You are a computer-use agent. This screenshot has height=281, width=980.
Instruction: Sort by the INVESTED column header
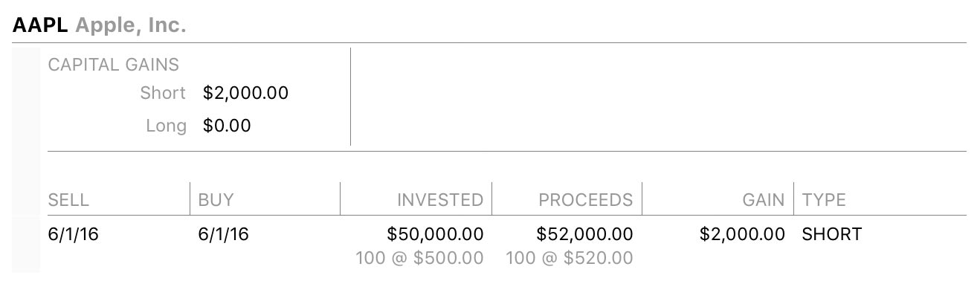[440, 200]
